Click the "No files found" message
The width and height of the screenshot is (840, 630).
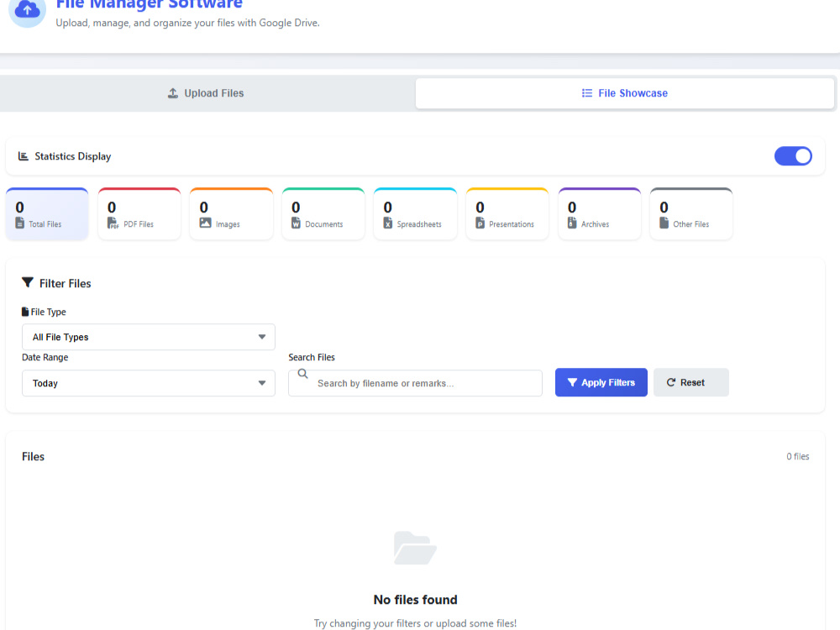[415, 600]
